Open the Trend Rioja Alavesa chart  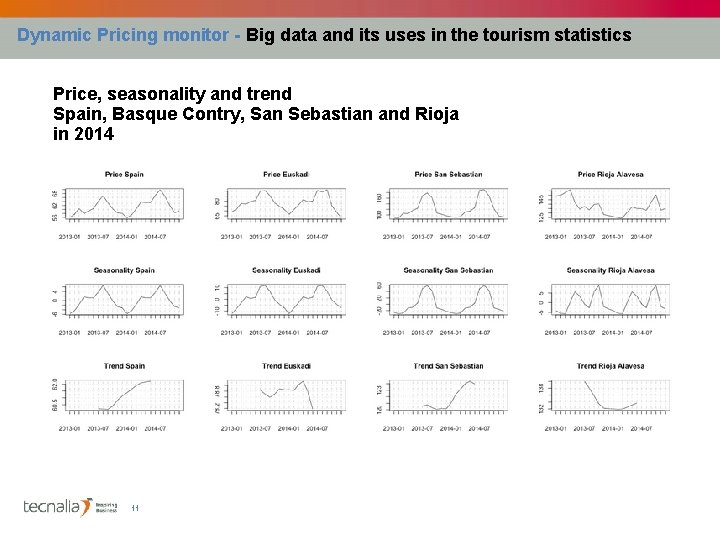tap(608, 395)
